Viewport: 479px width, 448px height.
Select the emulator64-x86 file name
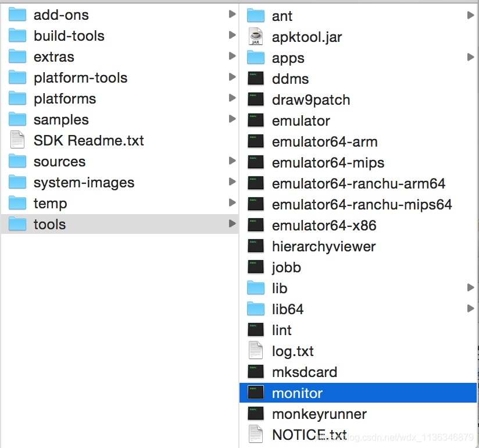(324, 225)
